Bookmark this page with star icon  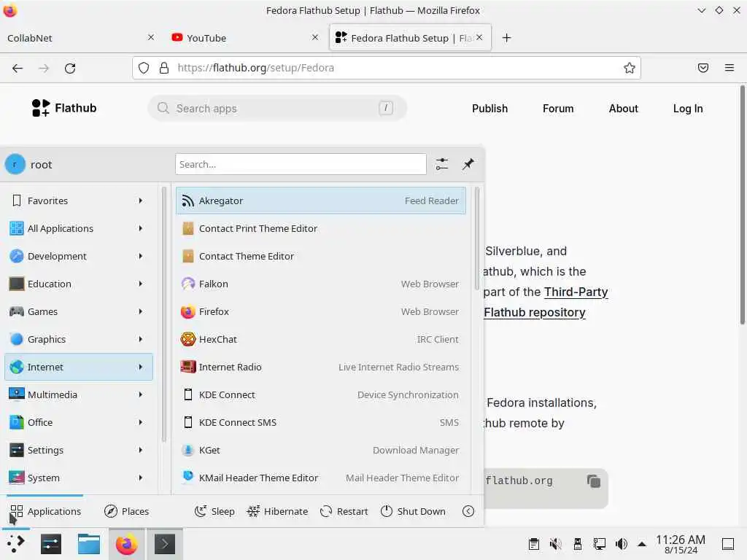630,68
